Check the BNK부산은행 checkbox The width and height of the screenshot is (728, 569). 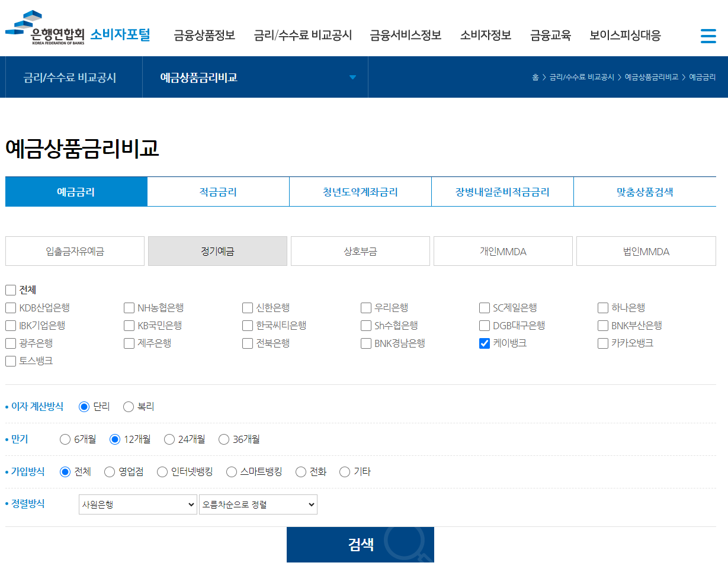coord(603,326)
